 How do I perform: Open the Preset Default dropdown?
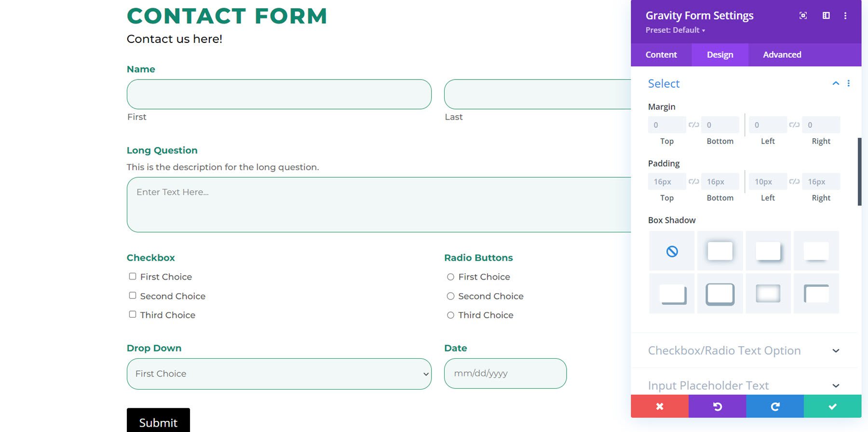tap(675, 30)
